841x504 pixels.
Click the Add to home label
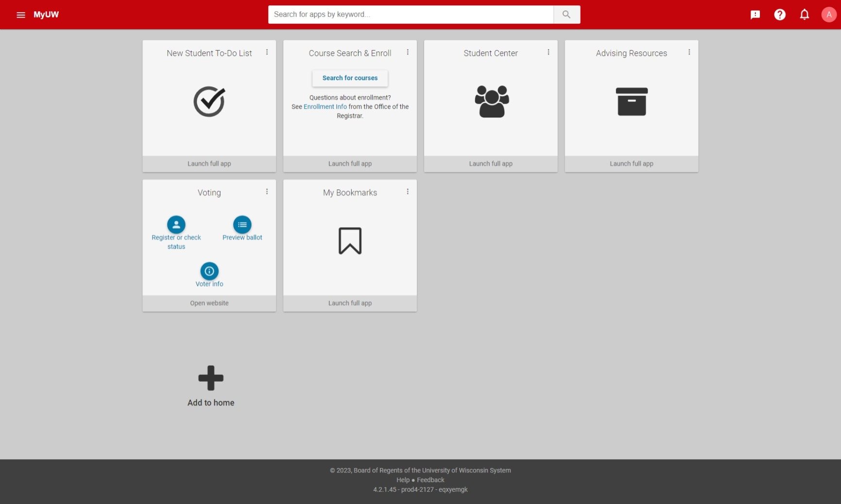coord(211,403)
